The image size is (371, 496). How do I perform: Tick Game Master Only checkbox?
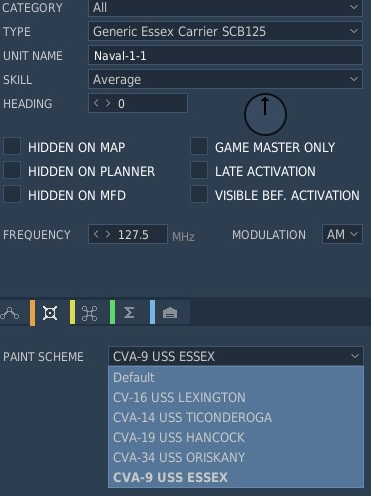(x=199, y=146)
